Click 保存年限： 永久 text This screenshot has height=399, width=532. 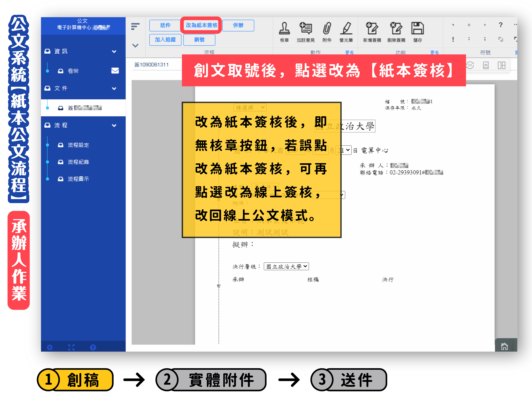tap(403, 108)
